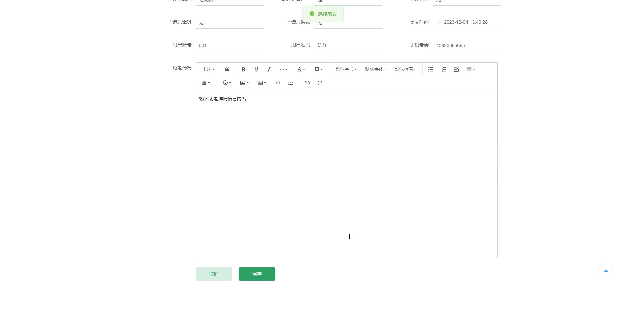Open the 默认字体 font family dropdown

(376, 69)
